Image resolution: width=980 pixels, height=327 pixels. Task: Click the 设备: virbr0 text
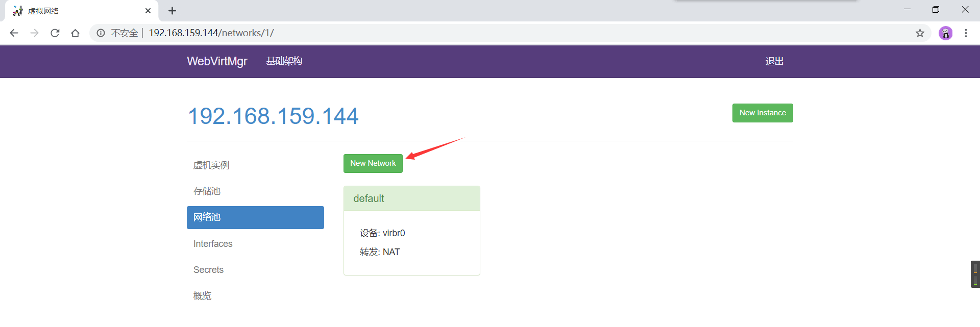(382, 233)
